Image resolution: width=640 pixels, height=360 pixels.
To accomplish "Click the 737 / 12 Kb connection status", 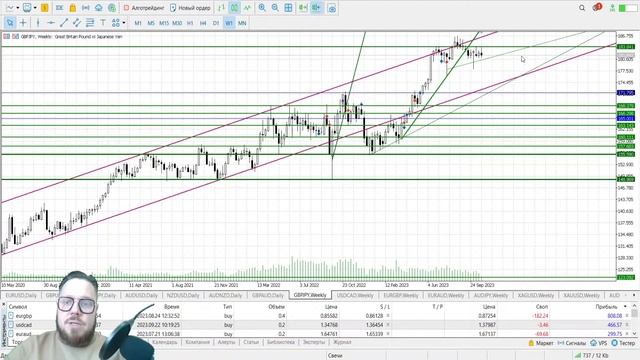I will pyautogui.click(x=591, y=356).
